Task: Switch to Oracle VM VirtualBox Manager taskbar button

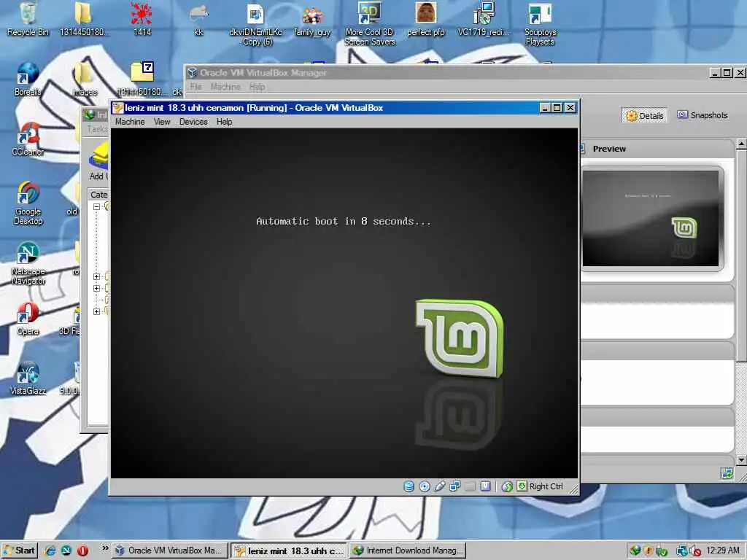Action: [169, 551]
